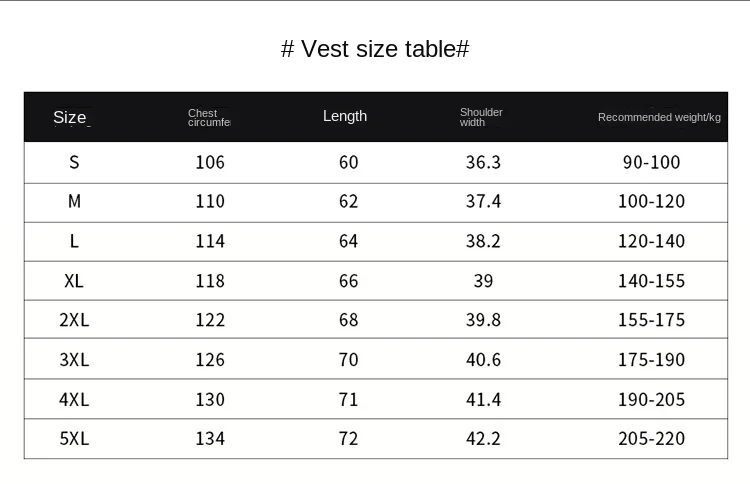Select weight range 205-220

point(651,439)
